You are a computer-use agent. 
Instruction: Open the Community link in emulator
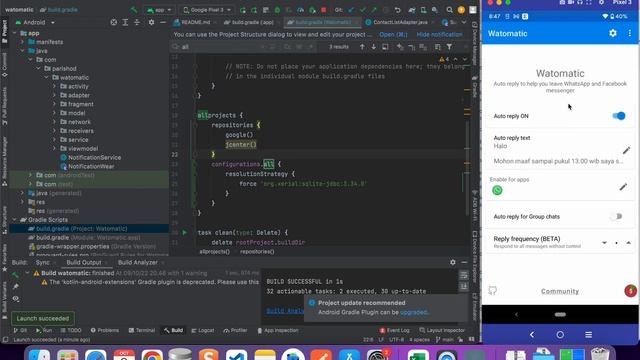[x=560, y=291]
